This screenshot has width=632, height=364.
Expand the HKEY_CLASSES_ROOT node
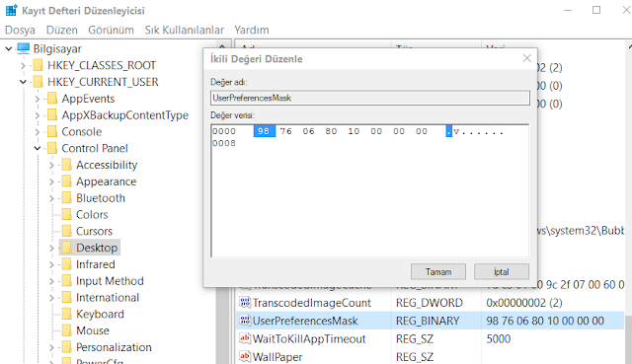coord(23,65)
